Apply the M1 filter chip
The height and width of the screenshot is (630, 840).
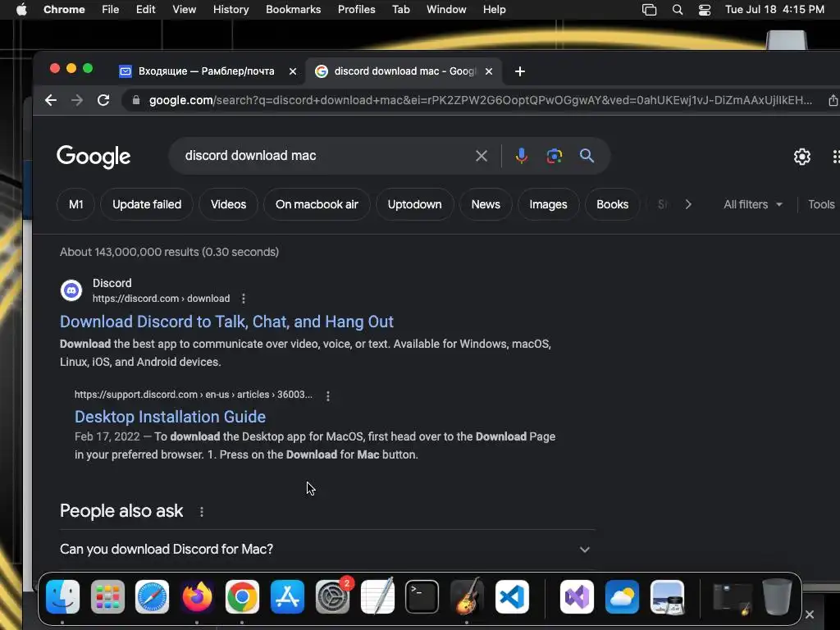(76, 204)
